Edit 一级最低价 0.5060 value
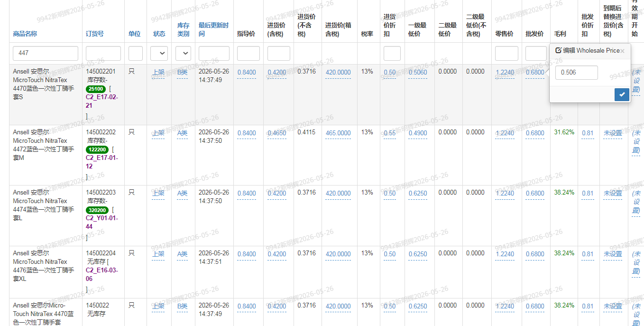644x326 pixels. tap(418, 73)
